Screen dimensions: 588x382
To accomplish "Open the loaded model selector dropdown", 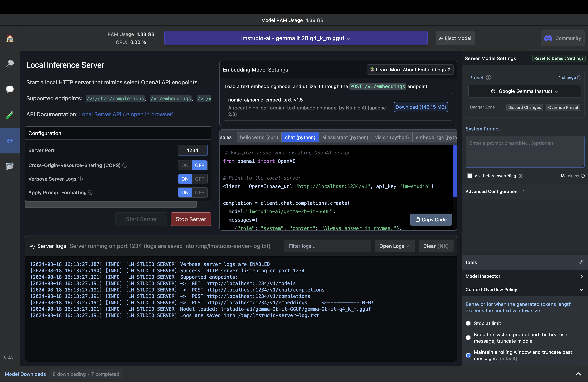I will click(296, 38).
